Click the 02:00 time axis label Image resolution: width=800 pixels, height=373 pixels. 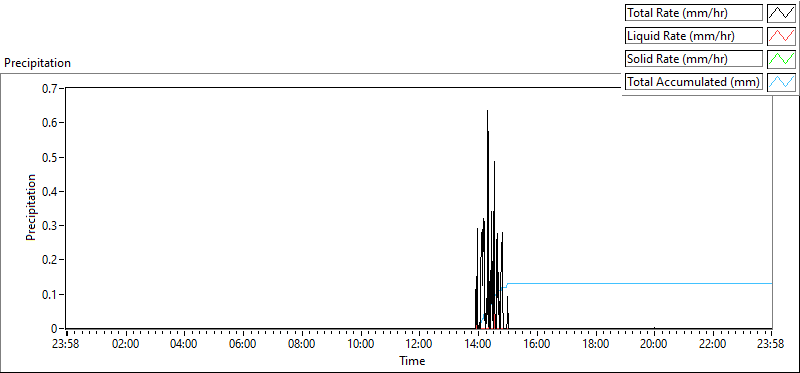tap(125, 343)
